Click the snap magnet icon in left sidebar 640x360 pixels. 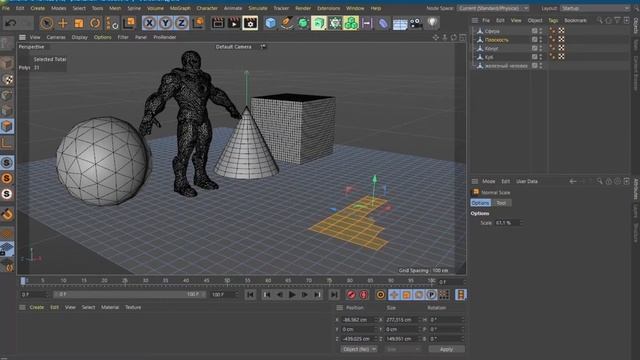pyautogui.click(x=7, y=214)
